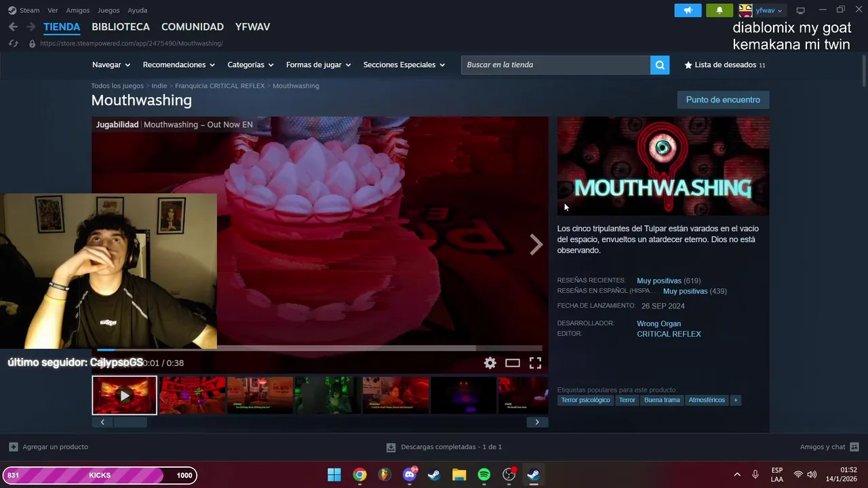Click the Atmosféricos tag
The image size is (868, 488).
pos(707,400)
